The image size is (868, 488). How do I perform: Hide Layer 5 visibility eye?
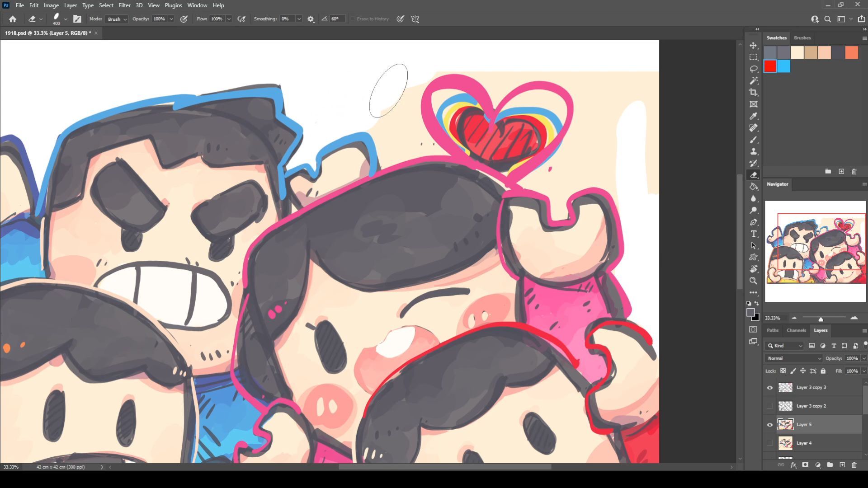(x=770, y=424)
